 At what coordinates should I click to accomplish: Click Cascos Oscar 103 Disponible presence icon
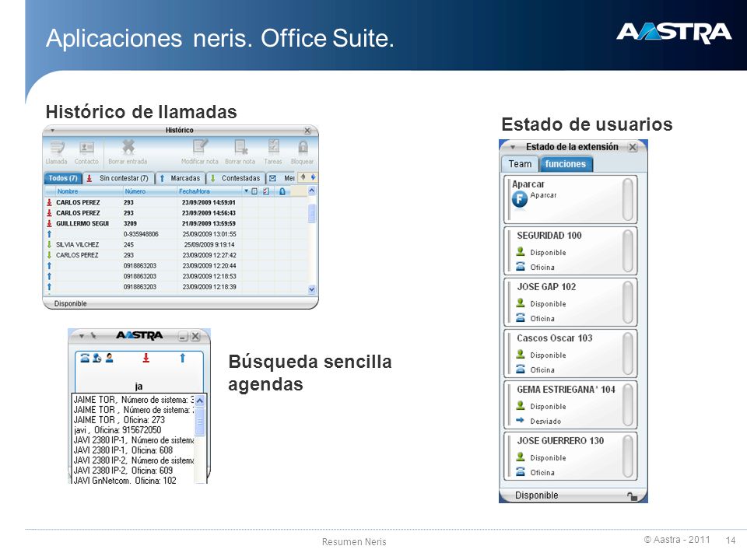point(521,355)
